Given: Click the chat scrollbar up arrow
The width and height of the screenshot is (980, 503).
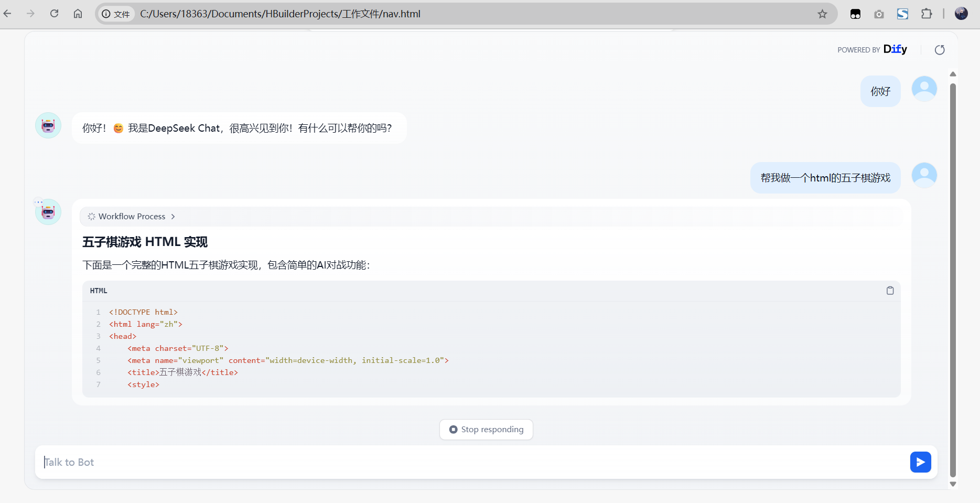Looking at the screenshot, I should click(x=953, y=74).
